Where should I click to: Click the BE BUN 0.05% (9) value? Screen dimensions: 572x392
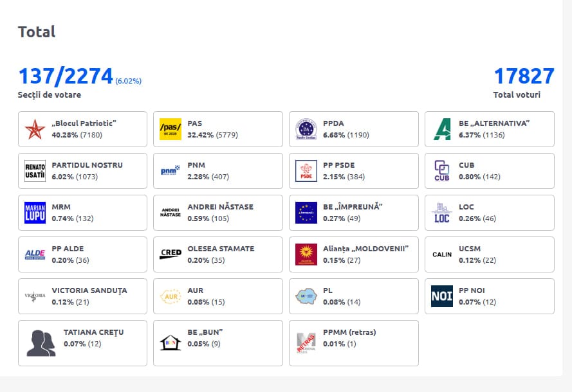(204, 344)
